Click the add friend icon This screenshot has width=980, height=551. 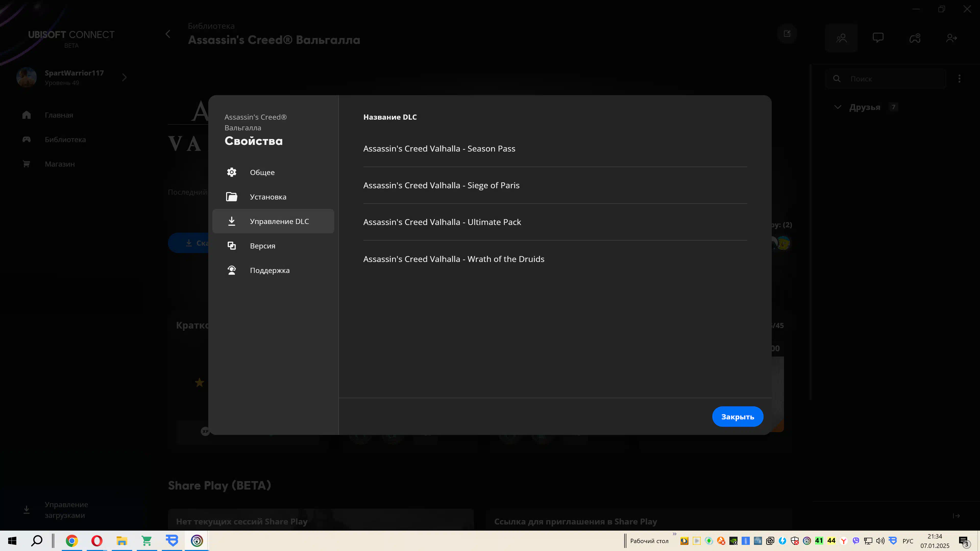click(x=951, y=38)
